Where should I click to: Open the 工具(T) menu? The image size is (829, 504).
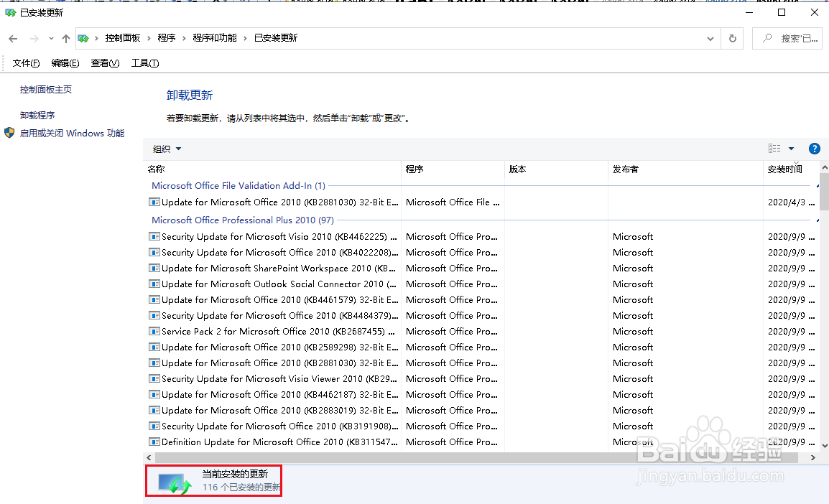coord(145,63)
